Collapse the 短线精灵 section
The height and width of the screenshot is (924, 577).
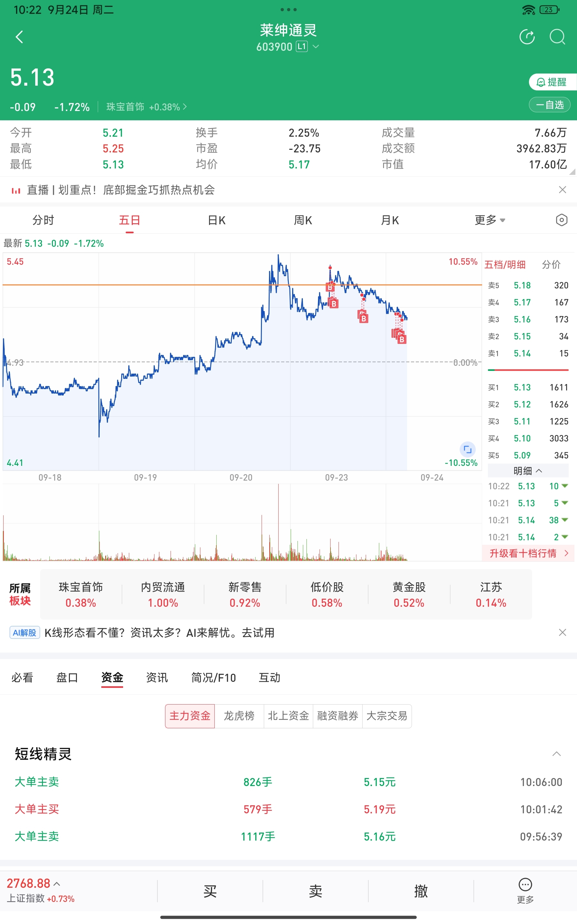point(556,754)
